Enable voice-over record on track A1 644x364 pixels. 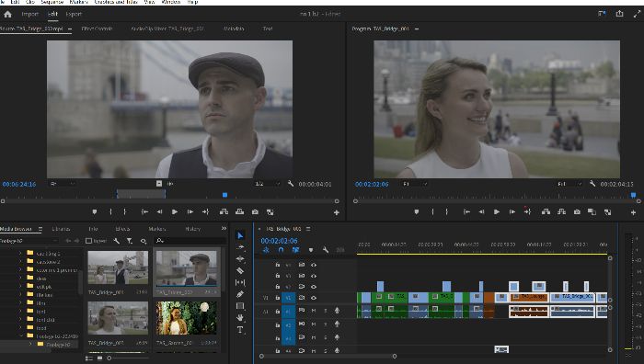tap(338, 311)
